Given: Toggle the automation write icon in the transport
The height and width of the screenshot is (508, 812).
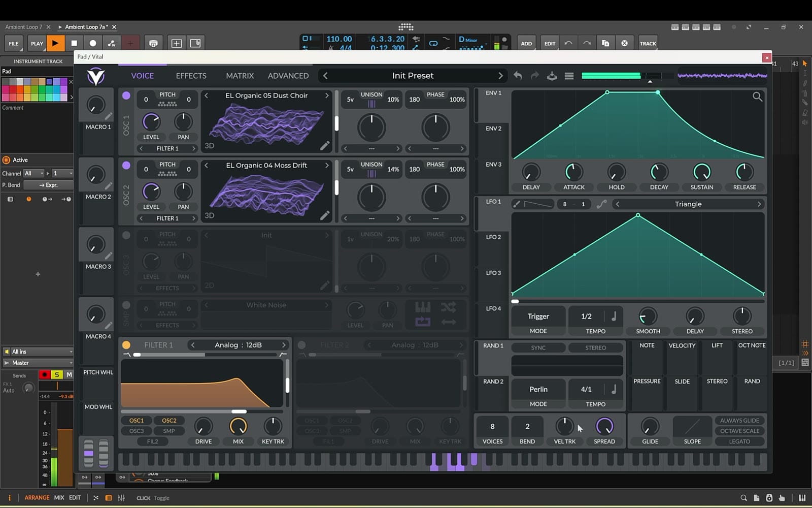Looking at the screenshot, I should click(x=112, y=43).
